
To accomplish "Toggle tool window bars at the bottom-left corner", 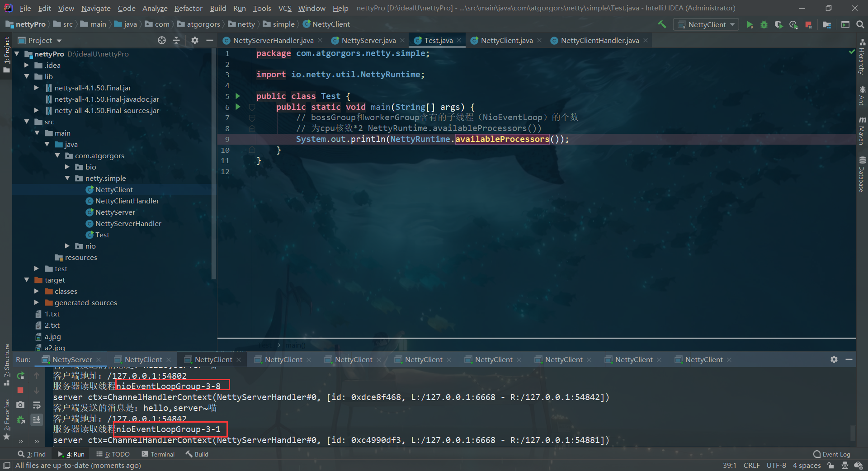I will [7, 465].
